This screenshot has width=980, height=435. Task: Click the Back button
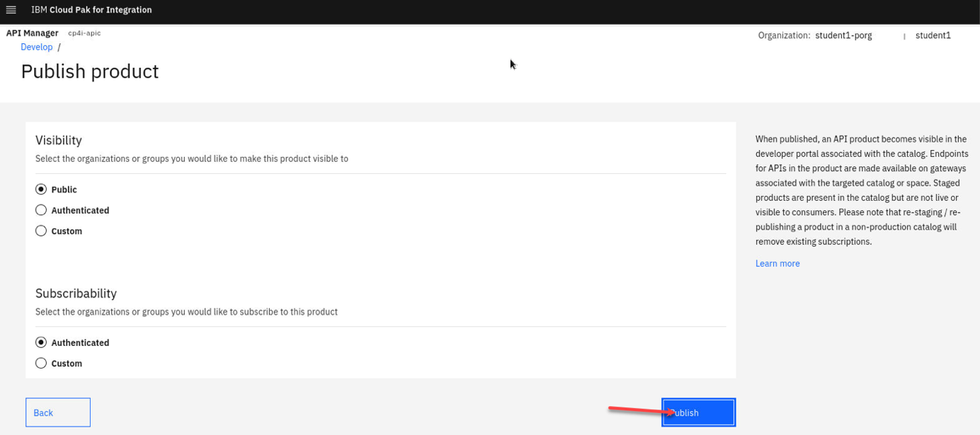[57, 412]
